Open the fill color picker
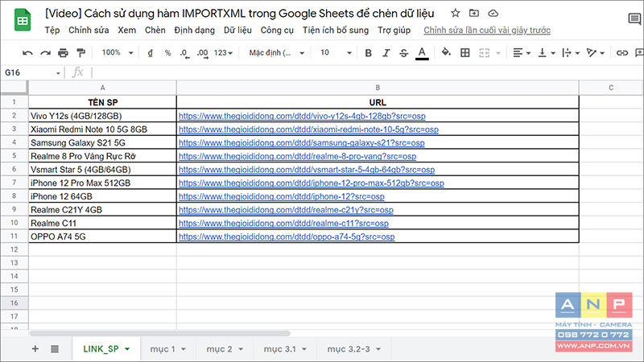 click(x=446, y=52)
